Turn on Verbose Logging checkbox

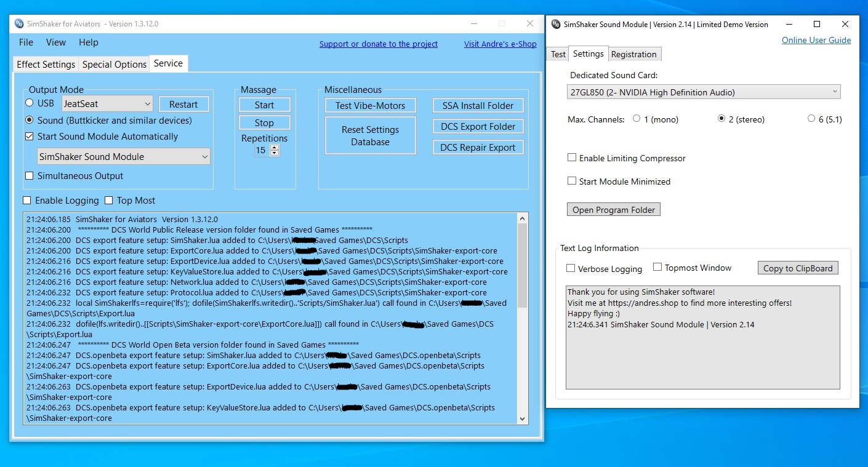pos(571,268)
